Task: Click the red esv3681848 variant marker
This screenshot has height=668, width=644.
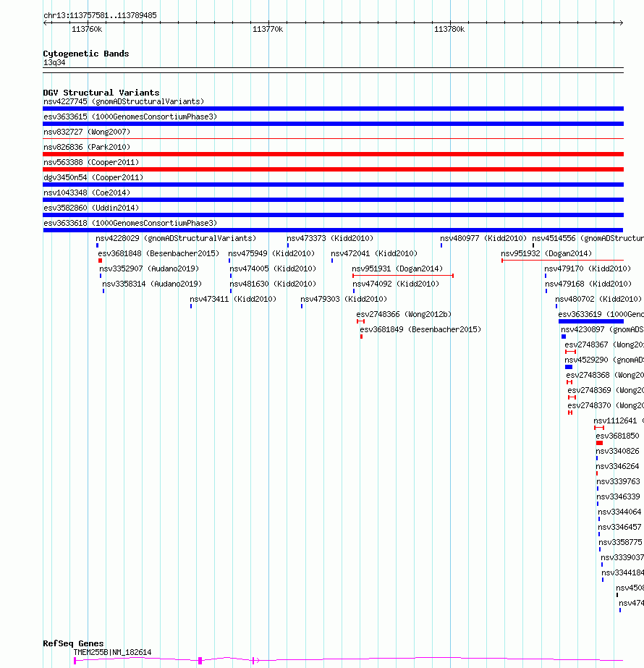Action: (x=100, y=261)
